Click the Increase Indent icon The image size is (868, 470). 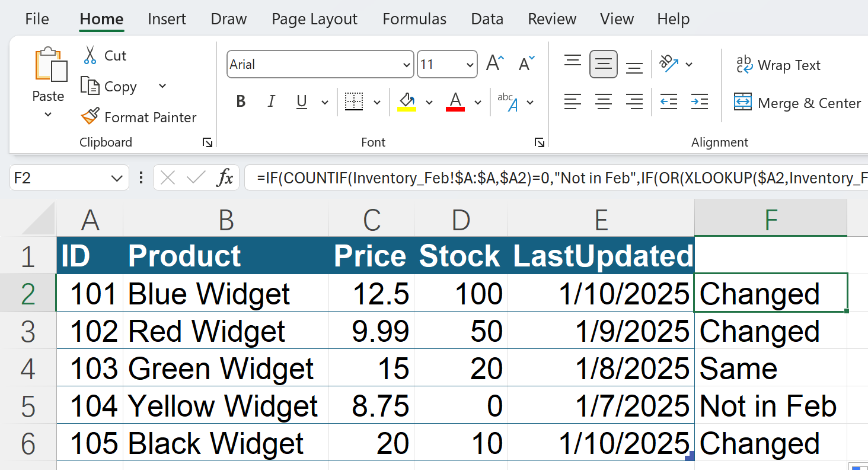[x=700, y=102]
